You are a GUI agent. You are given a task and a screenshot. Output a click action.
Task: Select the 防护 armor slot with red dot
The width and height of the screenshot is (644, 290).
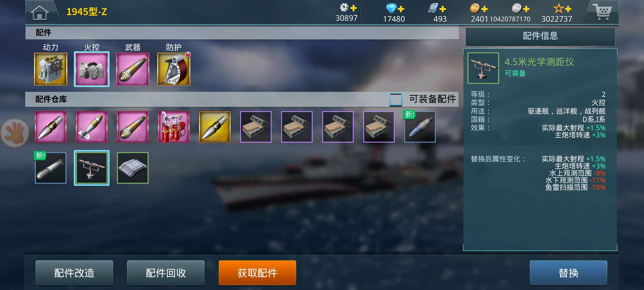tap(174, 69)
